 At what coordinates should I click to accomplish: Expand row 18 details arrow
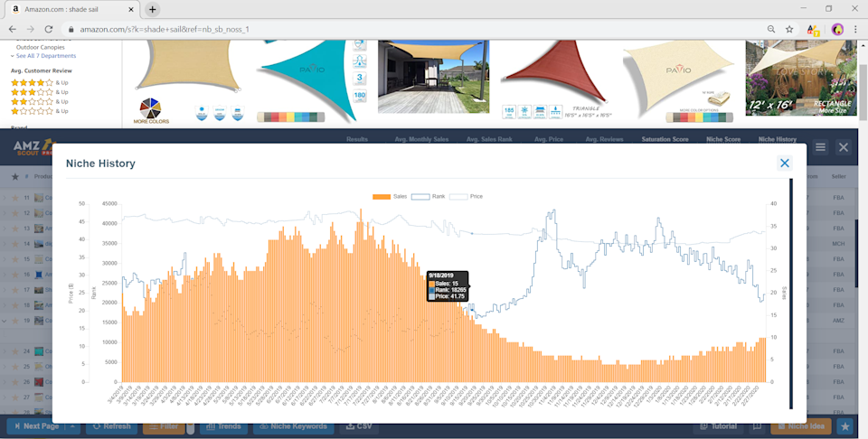click(x=5, y=305)
